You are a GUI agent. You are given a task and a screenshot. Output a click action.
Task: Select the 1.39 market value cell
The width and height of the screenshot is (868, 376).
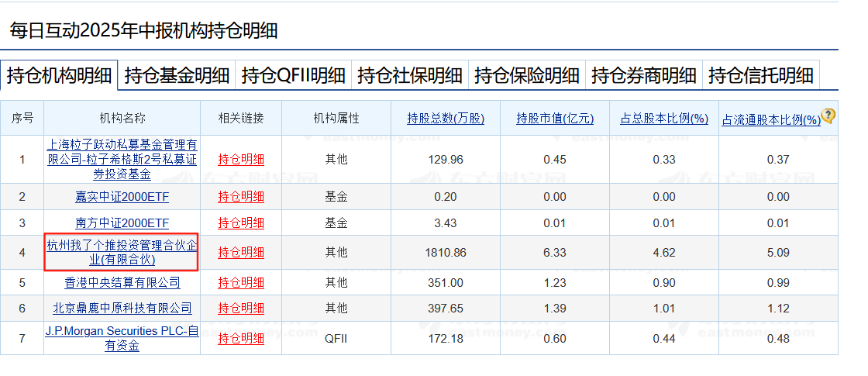coord(555,309)
